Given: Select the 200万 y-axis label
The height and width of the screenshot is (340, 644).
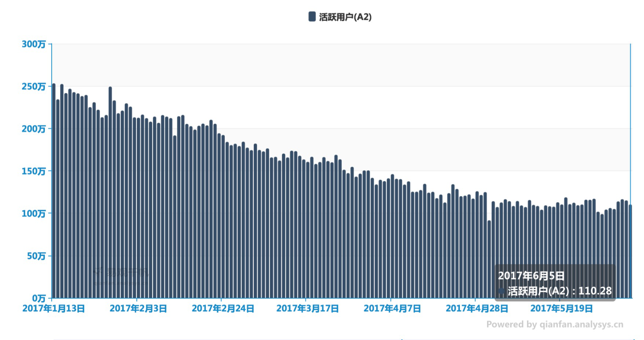Looking at the screenshot, I should [34, 129].
